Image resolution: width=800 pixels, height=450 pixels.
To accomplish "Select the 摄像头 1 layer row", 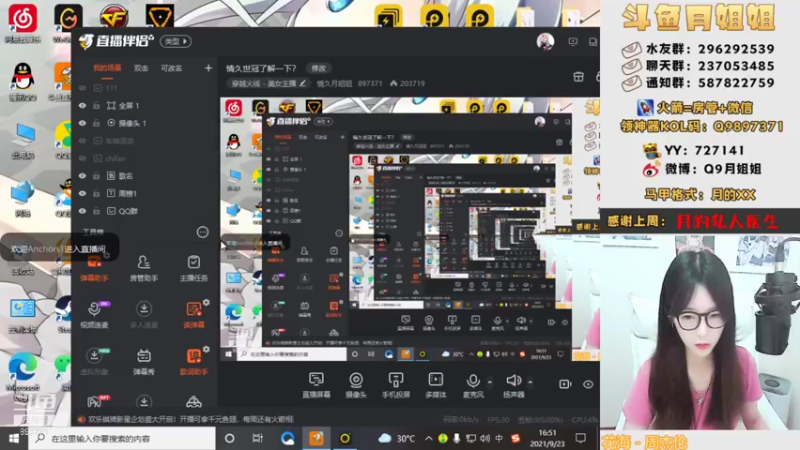I will [145, 123].
